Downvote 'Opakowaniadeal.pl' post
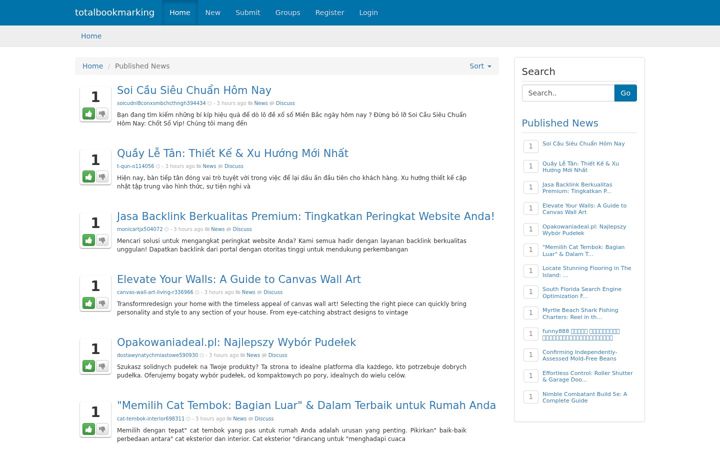The width and height of the screenshot is (720, 450). click(102, 366)
